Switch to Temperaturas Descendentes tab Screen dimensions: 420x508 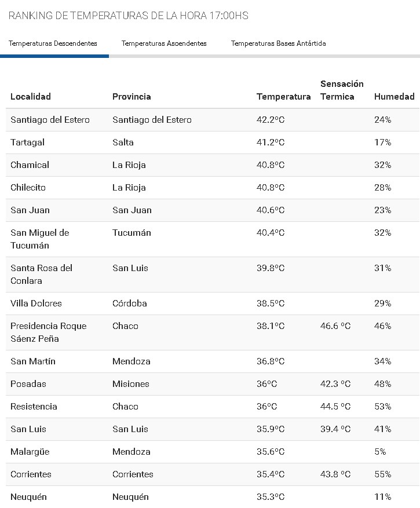(x=53, y=43)
